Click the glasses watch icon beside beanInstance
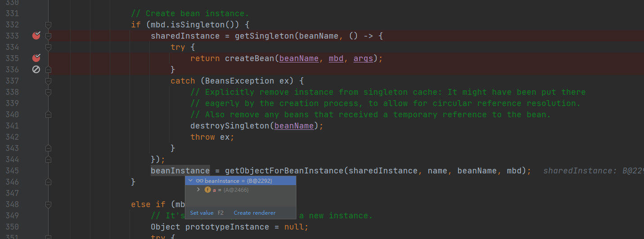Image resolution: width=644 pixels, height=239 pixels. click(x=200, y=181)
